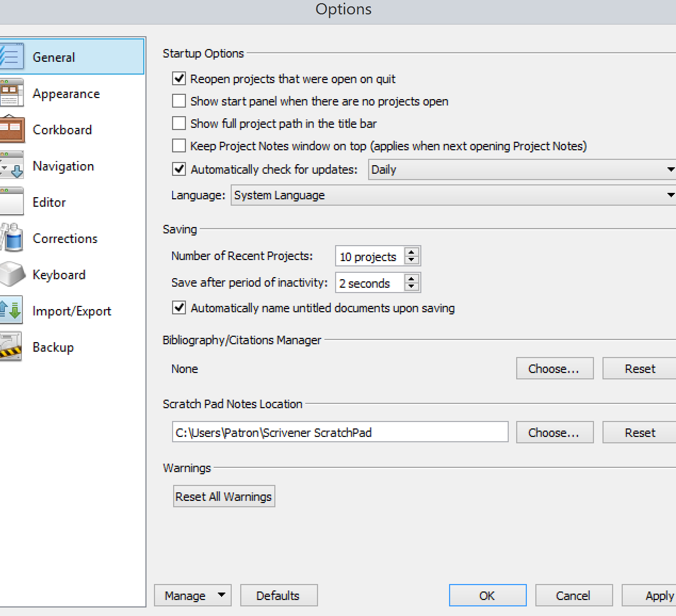Open Appearance settings via its icon
The image size is (676, 616).
[11, 93]
